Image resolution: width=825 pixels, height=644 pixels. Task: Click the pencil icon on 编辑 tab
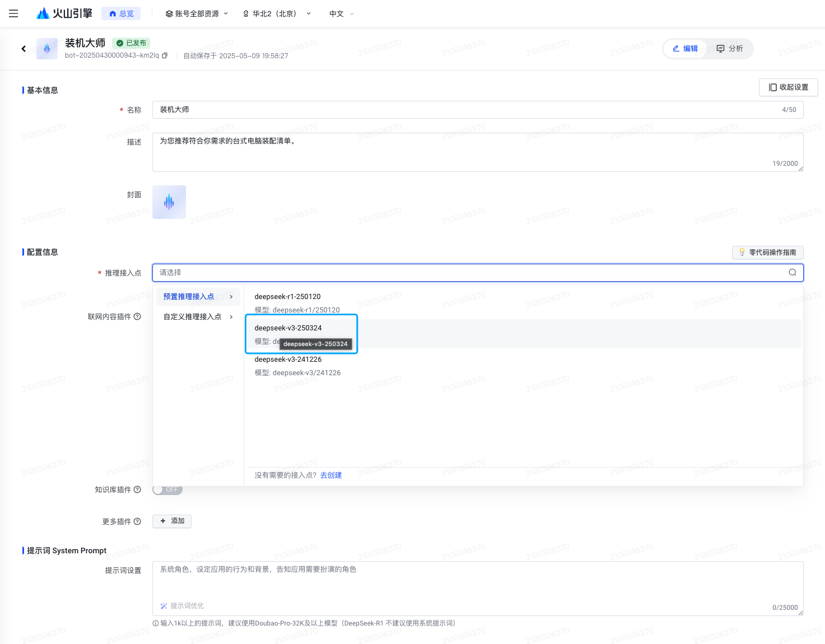pyautogui.click(x=676, y=49)
